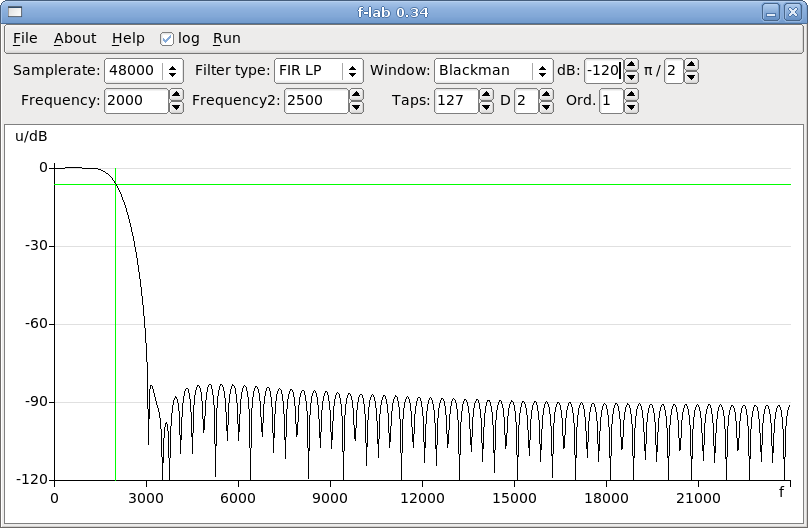The width and height of the screenshot is (808, 528).
Task: Decrease the Frequency2 value
Action: tap(356, 107)
